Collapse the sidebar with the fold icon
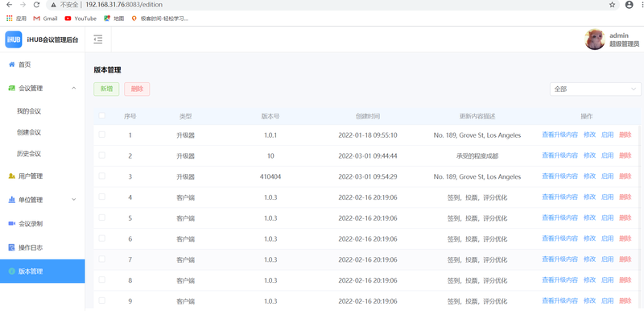 [x=97, y=39]
